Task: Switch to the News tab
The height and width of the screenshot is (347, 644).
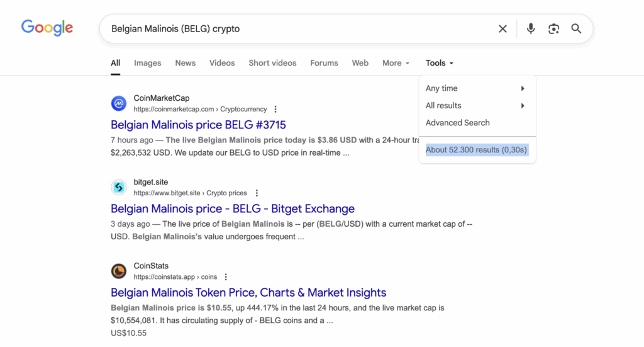Action: [x=186, y=63]
